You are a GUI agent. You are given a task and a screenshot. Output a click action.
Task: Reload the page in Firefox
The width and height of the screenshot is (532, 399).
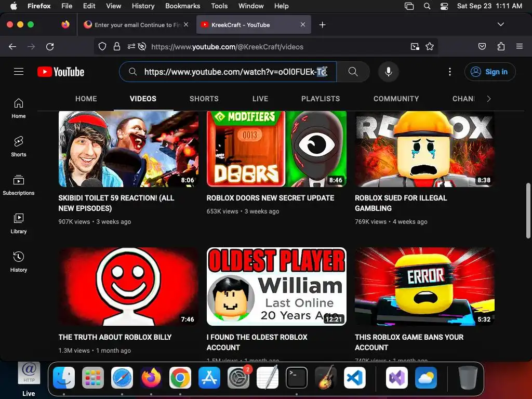50,46
